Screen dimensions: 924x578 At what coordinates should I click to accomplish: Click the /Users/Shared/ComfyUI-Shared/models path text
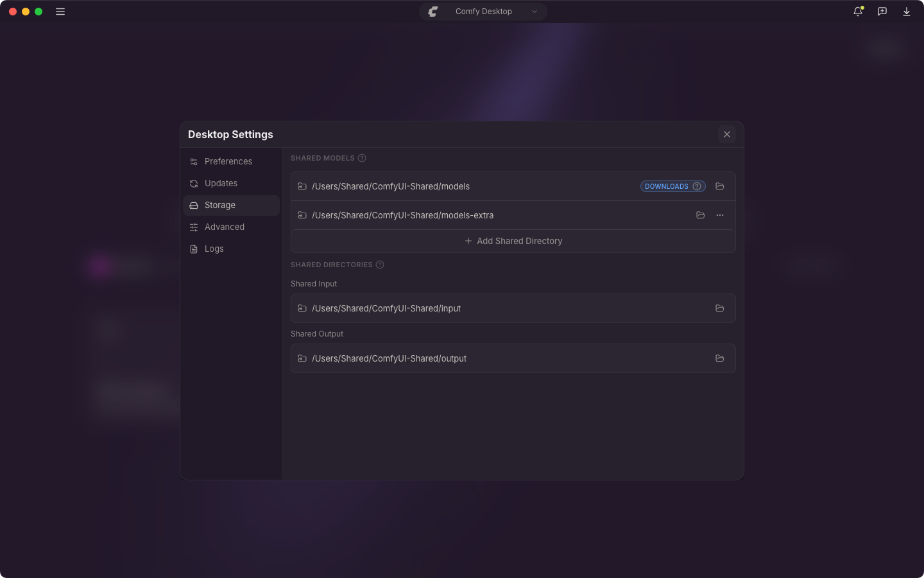391,186
